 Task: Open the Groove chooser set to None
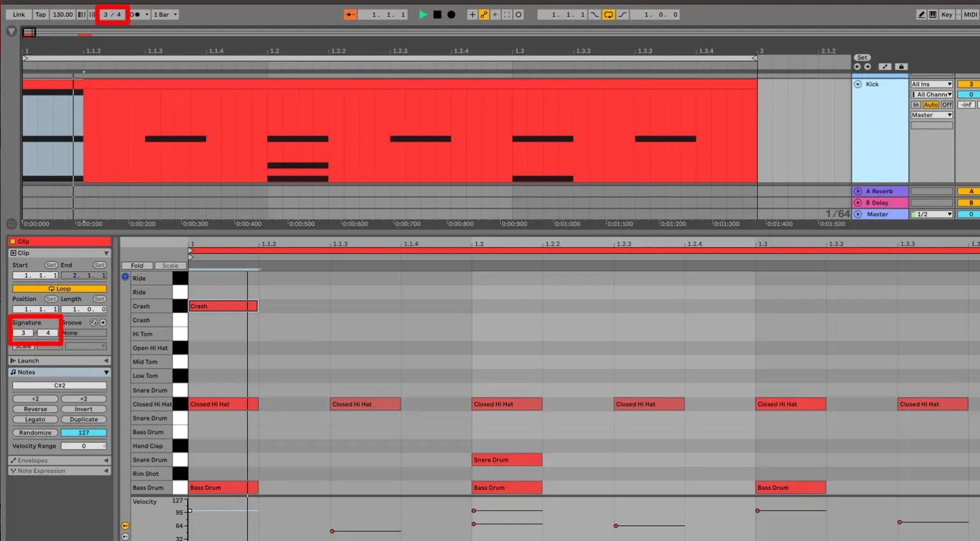pyautogui.click(x=84, y=332)
